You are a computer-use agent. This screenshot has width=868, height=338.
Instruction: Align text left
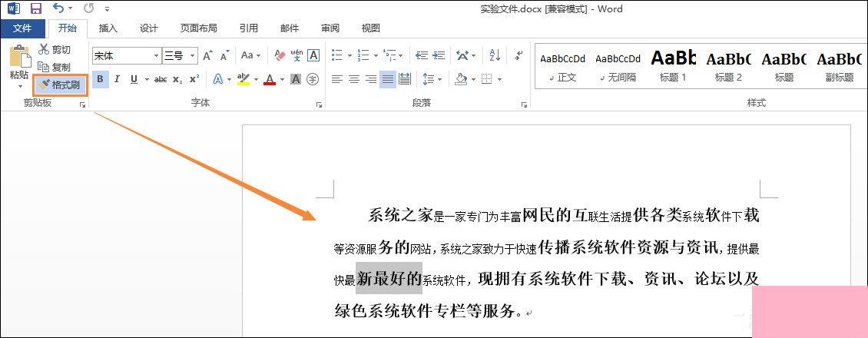(x=336, y=80)
